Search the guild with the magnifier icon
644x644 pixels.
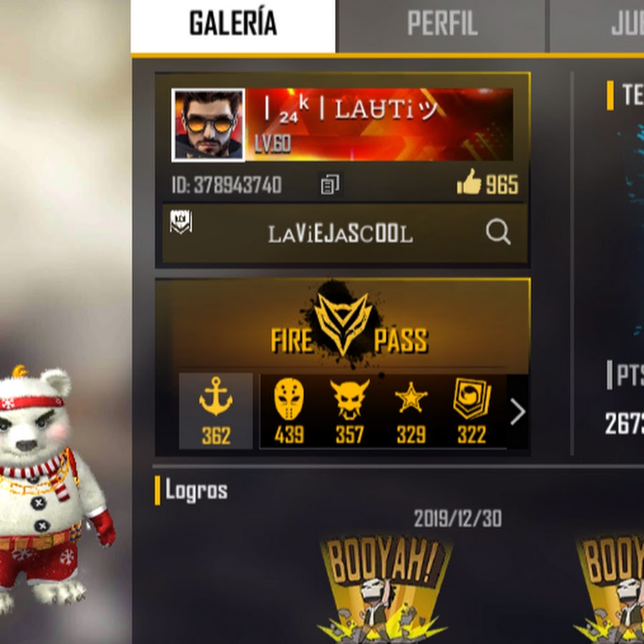(498, 232)
